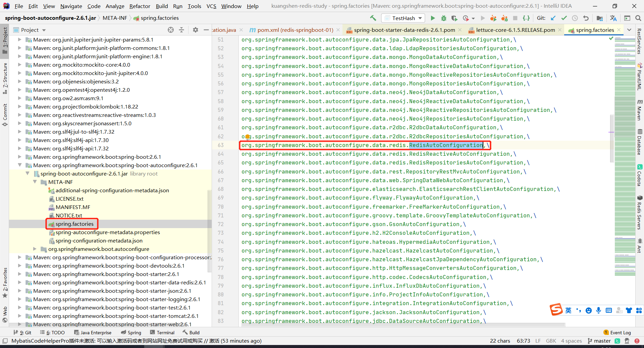Open the VCS menu
This screenshot has height=348, width=644.
[211, 6]
